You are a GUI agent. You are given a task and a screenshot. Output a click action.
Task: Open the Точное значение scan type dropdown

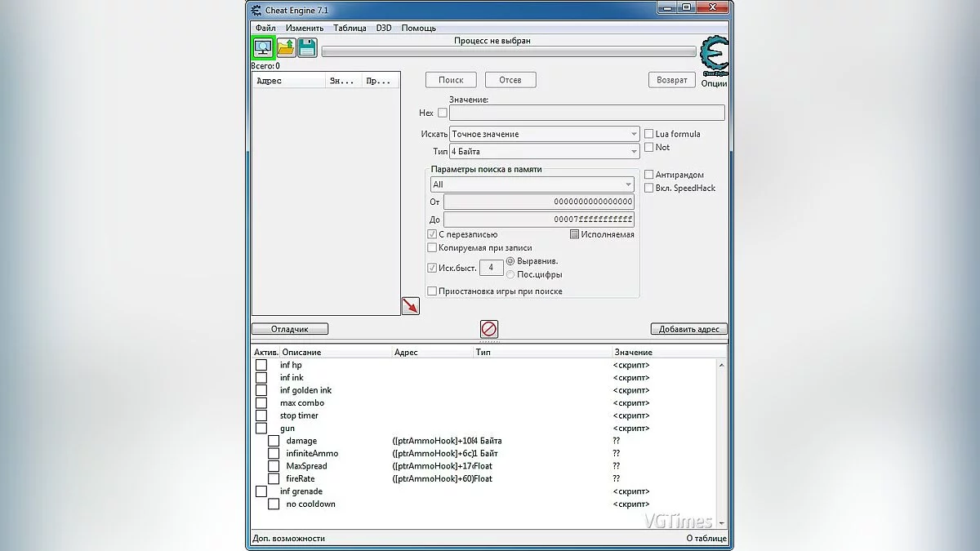pyautogui.click(x=544, y=134)
